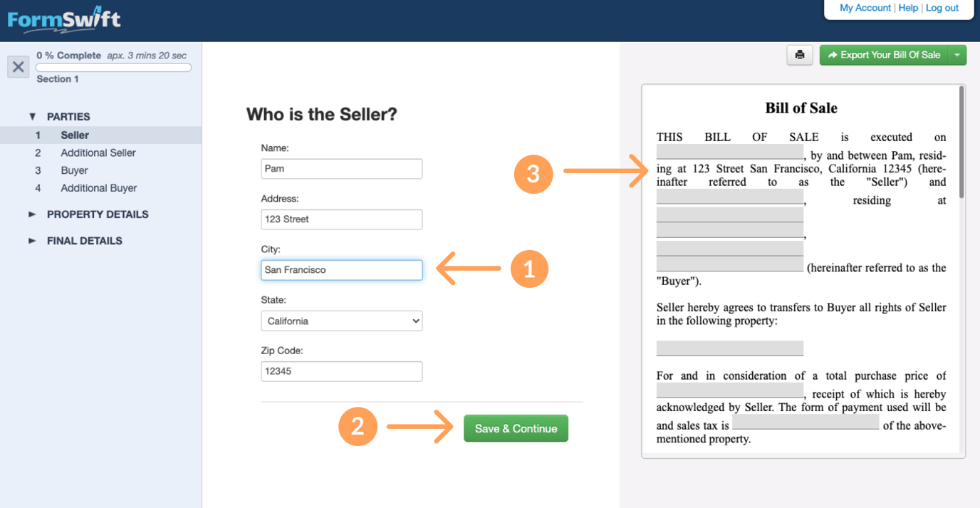This screenshot has width=980, height=508.
Task: Click the Name field containing Pam
Action: (x=342, y=169)
